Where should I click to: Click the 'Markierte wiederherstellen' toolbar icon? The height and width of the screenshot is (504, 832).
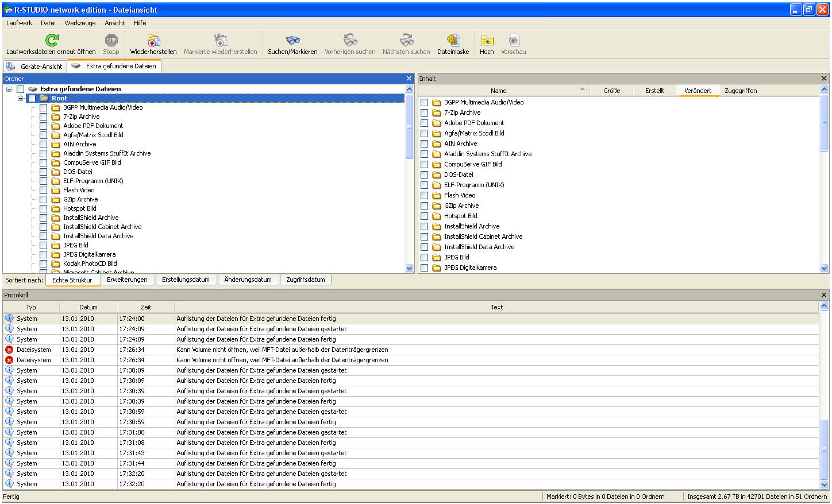[221, 40]
